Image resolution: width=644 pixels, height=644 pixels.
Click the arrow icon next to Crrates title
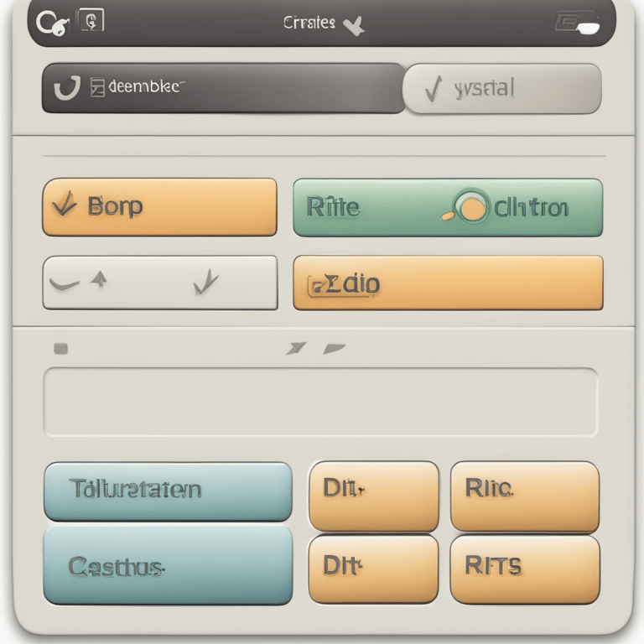pos(354,26)
